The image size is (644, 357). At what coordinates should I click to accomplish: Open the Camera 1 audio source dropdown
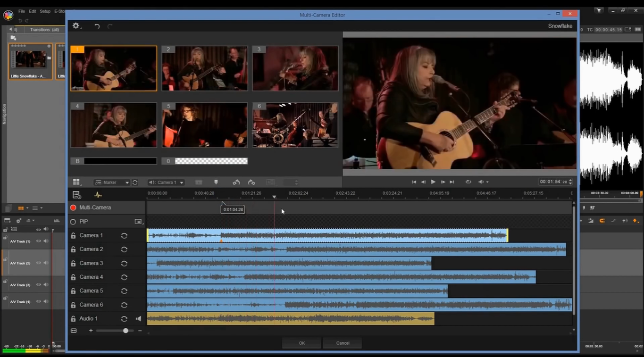[x=167, y=182]
